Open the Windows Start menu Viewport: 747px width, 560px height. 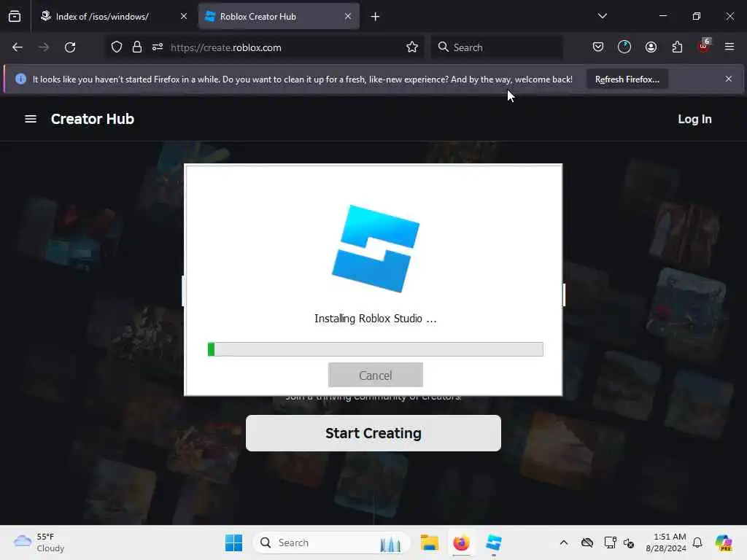click(x=233, y=542)
